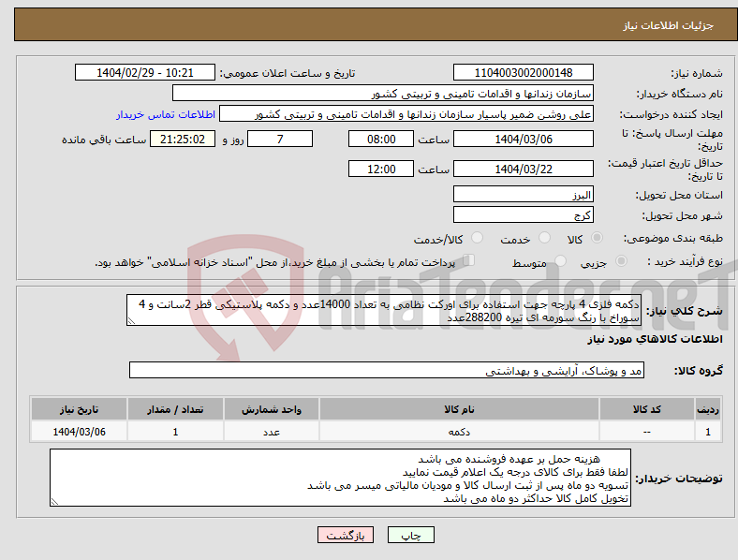Click the نام دستگاه خریدار label

(680, 95)
